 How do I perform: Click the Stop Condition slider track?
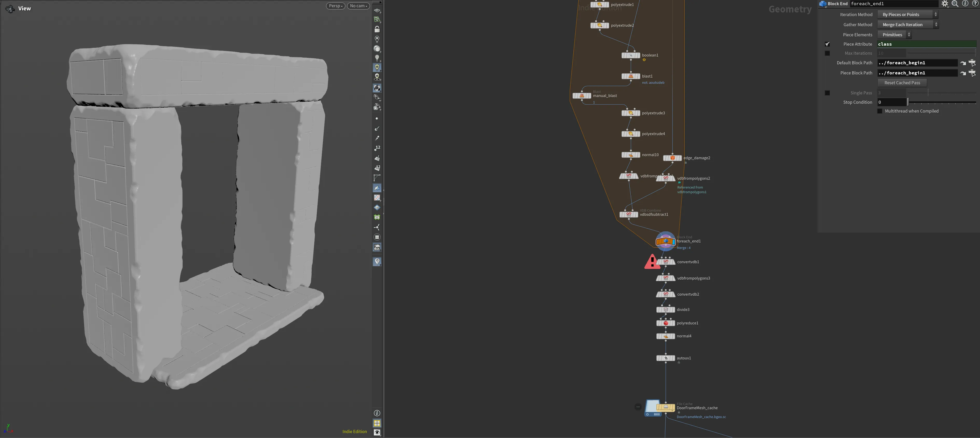tap(942, 102)
